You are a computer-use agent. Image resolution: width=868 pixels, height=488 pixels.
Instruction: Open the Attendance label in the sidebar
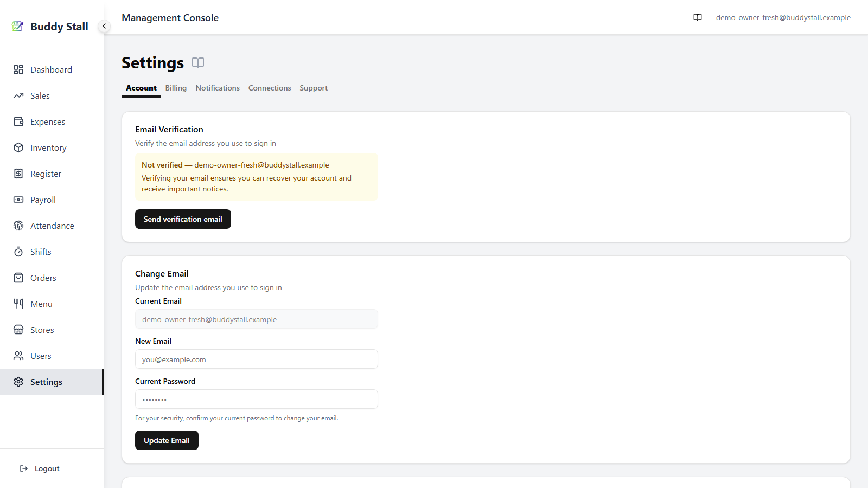coord(52,226)
